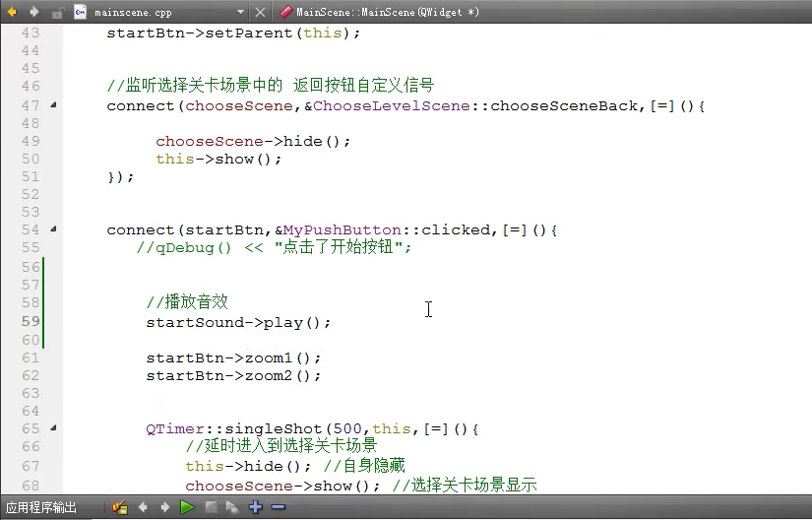Click the C++ file icon beside mainscene.cpp

(x=81, y=12)
